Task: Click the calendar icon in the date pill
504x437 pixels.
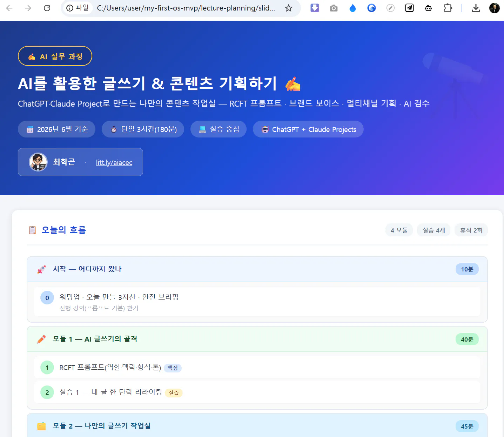Action: coord(30,129)
